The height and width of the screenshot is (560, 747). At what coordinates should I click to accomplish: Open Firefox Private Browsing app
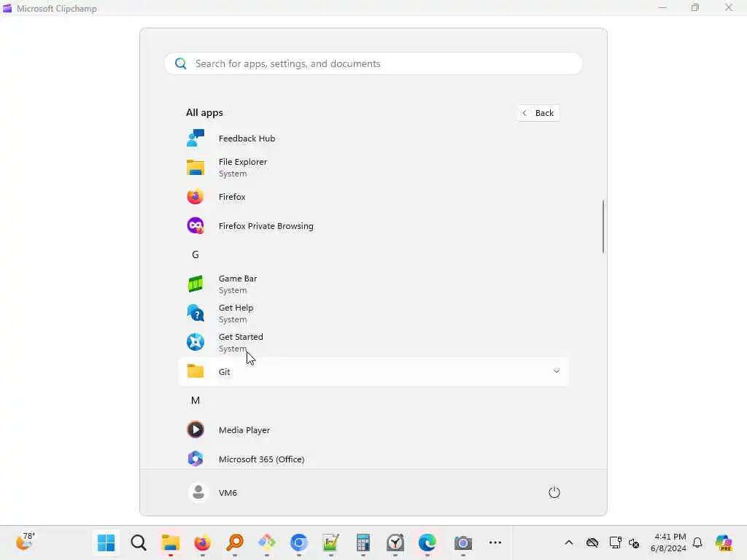[x=373, y=226]
